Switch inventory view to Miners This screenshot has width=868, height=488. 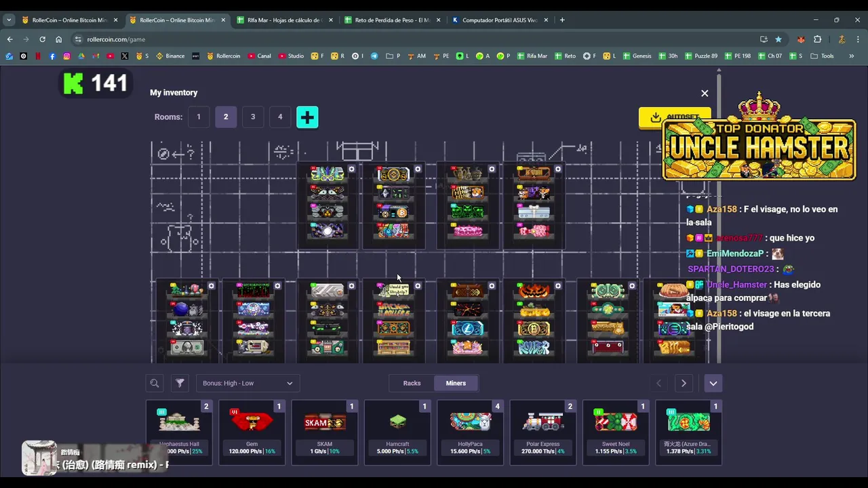(456, 383)
